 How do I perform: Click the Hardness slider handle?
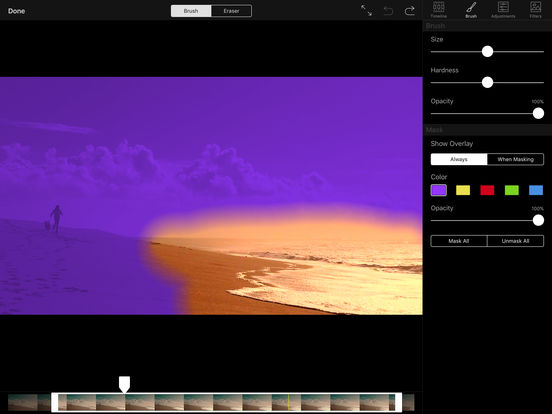pyautogui.click(x=487, y=82)
